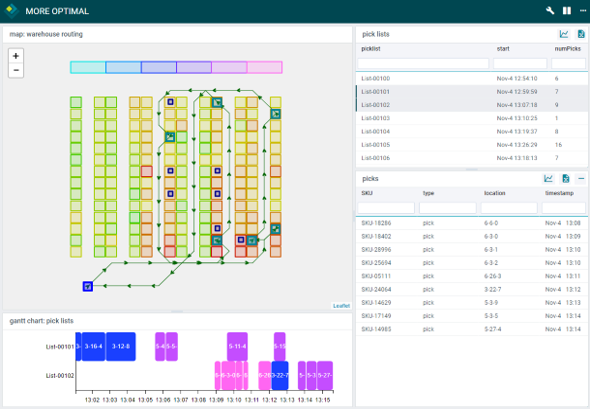
Task: Filter picks by timestamp input field
Action: [x=564, y=208]
